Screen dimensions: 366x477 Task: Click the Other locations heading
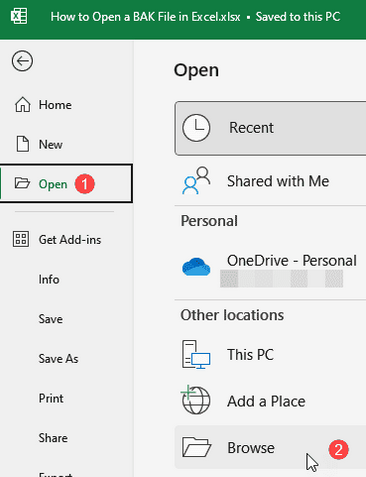tap(232, 315)
